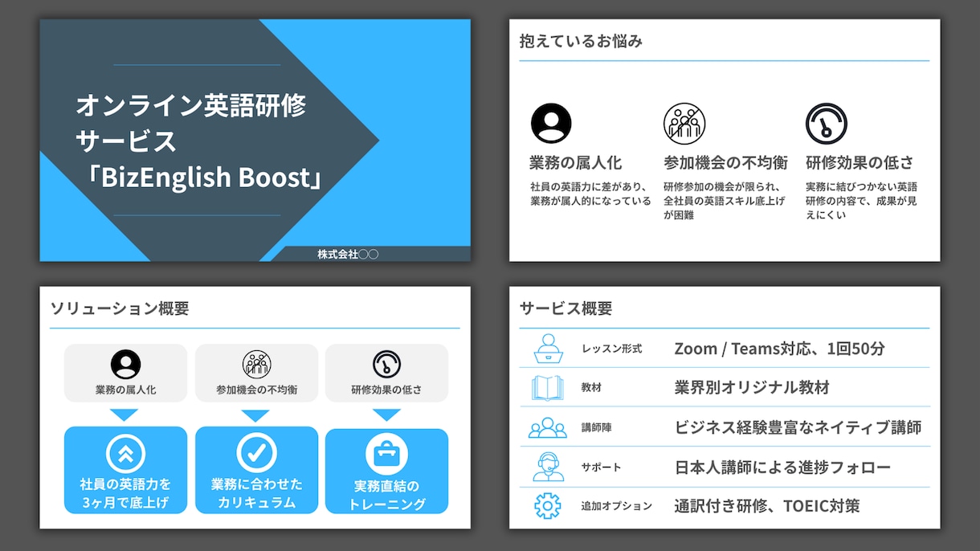Click the small 業務の属人化 label in the gray card
Viewport: 980px width, 551px height.
click(x=125, y=390)
